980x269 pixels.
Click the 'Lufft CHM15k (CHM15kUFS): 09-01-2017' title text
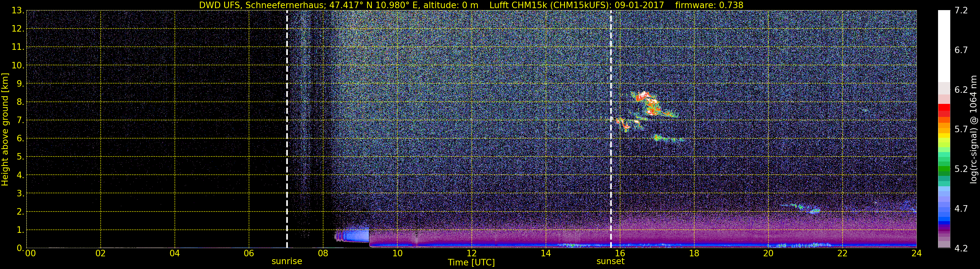pos(576,5)
